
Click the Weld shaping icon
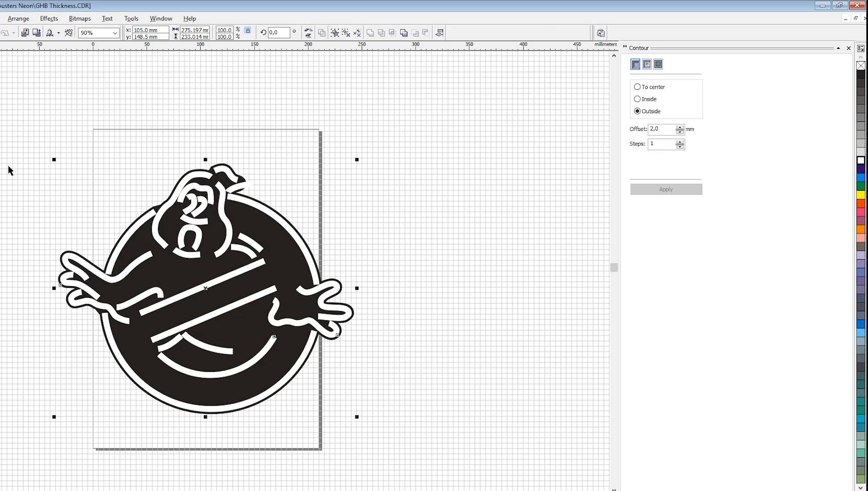(370, 33)
